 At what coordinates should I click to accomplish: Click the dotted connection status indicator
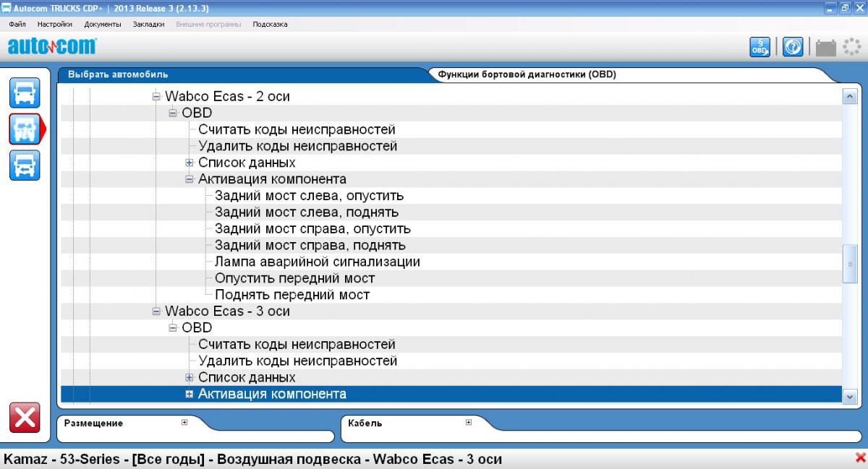coord(852,47)
